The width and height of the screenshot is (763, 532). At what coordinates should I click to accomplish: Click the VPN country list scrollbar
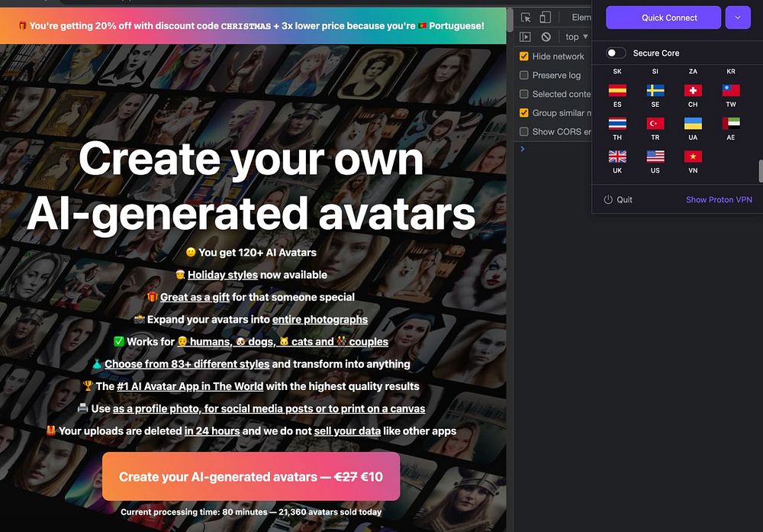coord(761,171)
